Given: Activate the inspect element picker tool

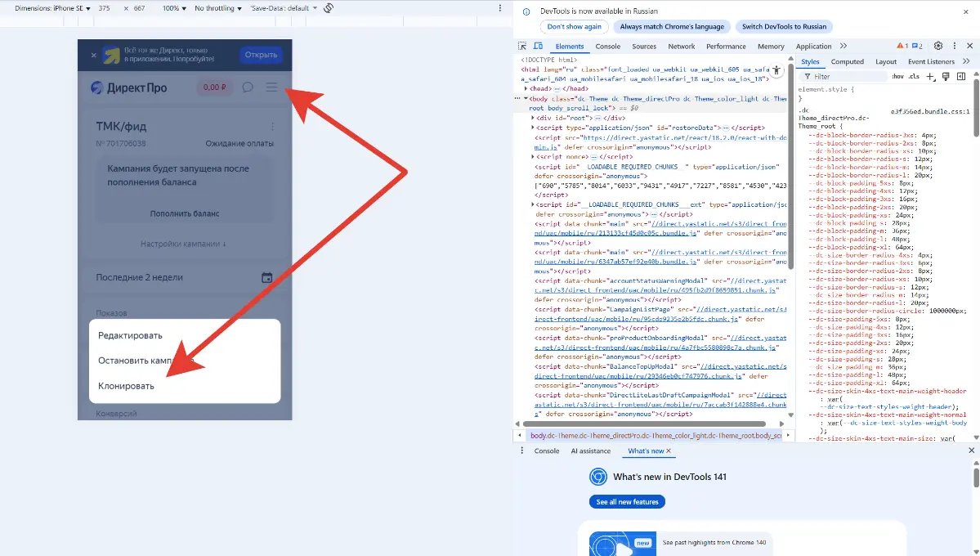Looking at the screenshot, I should 522,47.
